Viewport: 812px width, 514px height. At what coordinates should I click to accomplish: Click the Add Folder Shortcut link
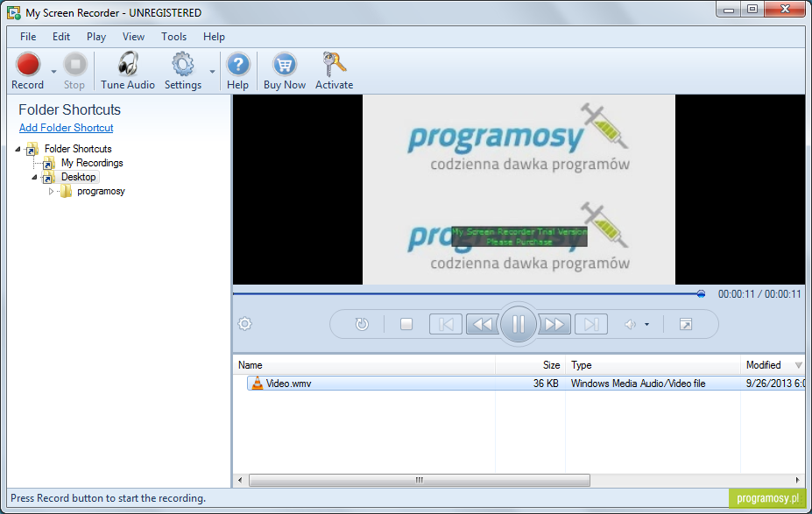click(x=67, y=128)
